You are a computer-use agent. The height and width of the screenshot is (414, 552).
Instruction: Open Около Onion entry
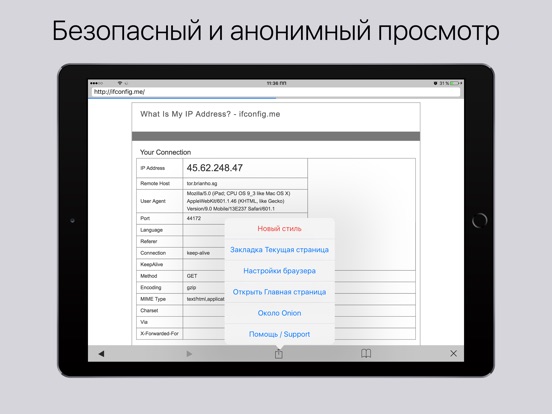pos(279,313)
